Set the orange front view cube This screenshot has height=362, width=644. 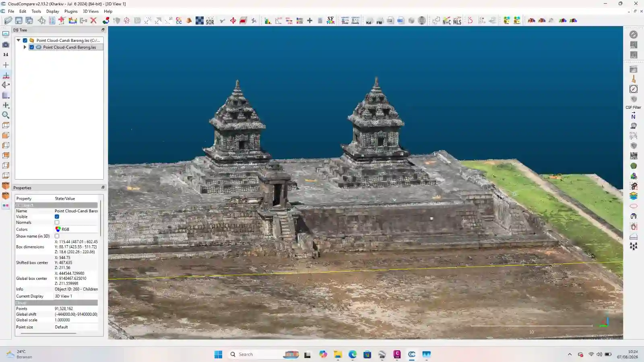(x=6, y=186)
